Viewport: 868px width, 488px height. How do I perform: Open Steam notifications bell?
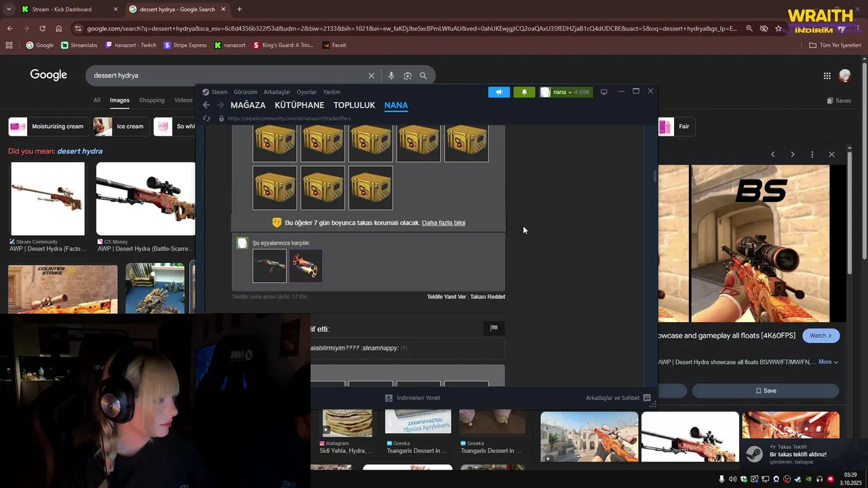tap(524, 92)
